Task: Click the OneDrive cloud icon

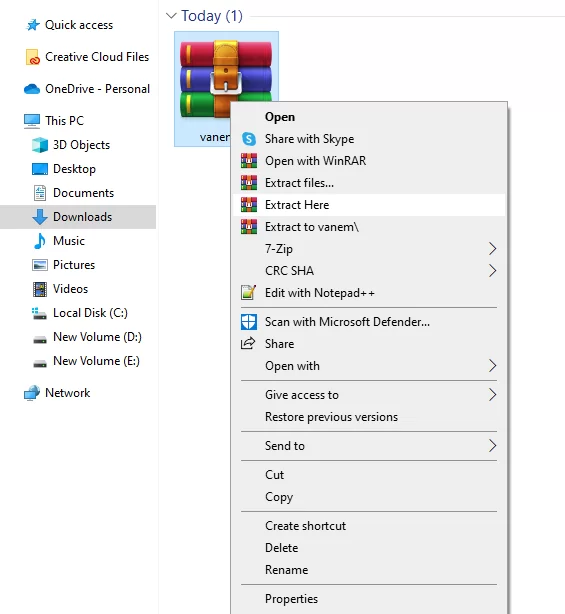Action: tap(32, 89)
